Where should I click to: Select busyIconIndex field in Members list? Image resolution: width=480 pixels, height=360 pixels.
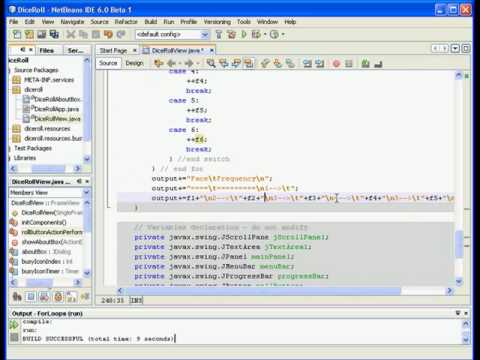click(x=47, y=261)
